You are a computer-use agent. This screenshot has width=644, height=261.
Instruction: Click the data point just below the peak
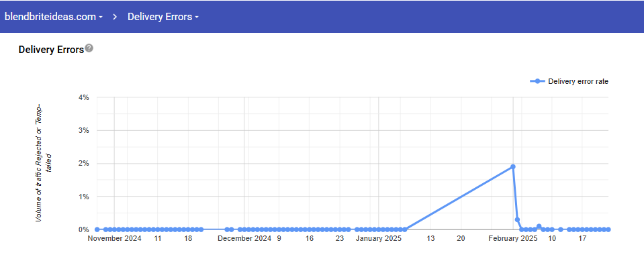(517, 219)
